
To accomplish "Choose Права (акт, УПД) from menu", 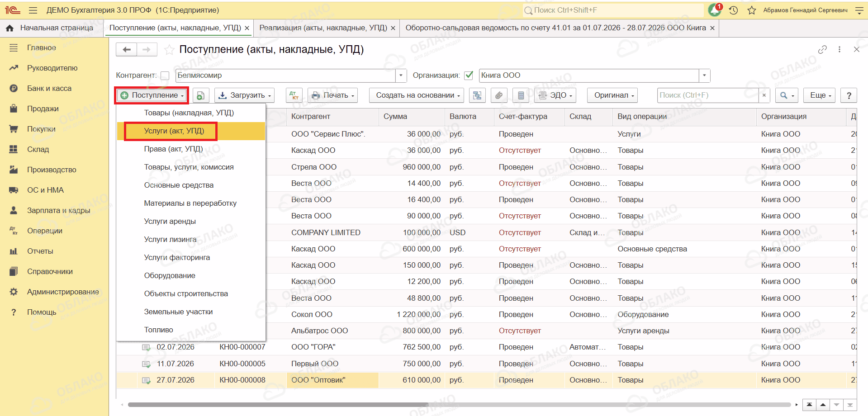I will (x=191, y=149).
